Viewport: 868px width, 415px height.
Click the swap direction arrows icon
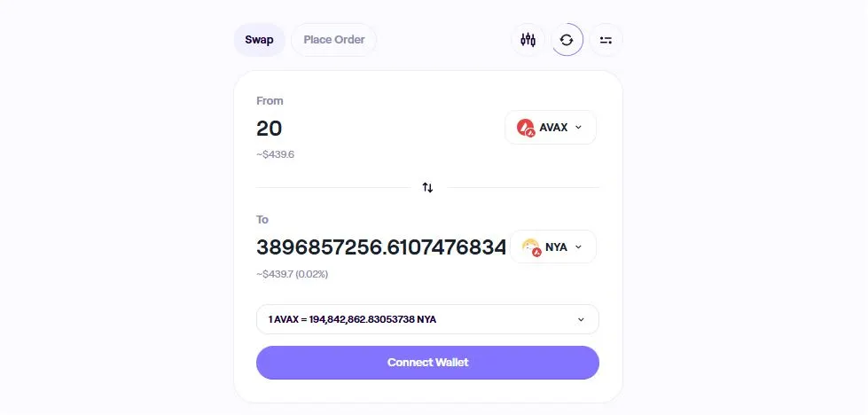tap(427, 187)
